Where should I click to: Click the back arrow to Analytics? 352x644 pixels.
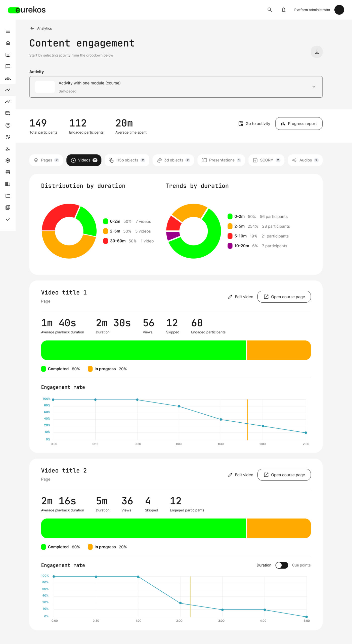click(x=32, y=28)
